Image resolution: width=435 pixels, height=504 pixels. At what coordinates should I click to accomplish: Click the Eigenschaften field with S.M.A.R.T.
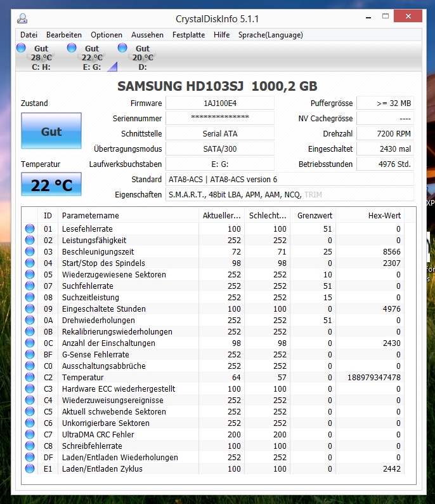[x=290, y=195]
